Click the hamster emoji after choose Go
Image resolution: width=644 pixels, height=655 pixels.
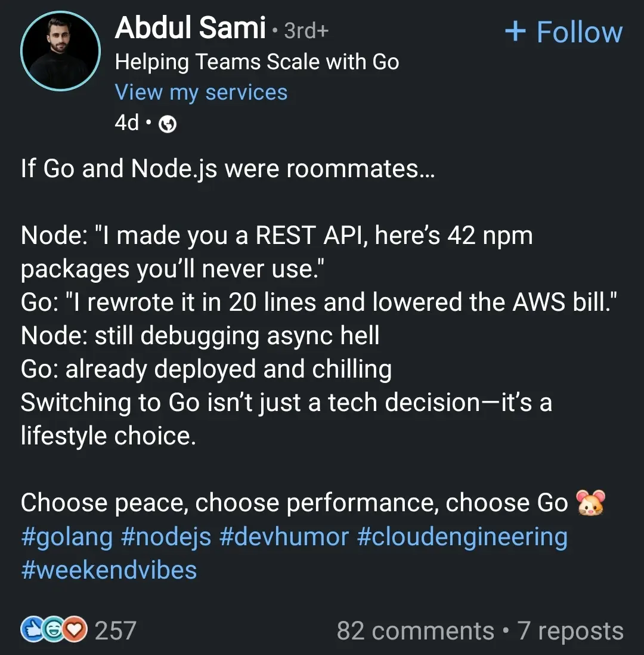pyautogui.click(x=590, y=503)
